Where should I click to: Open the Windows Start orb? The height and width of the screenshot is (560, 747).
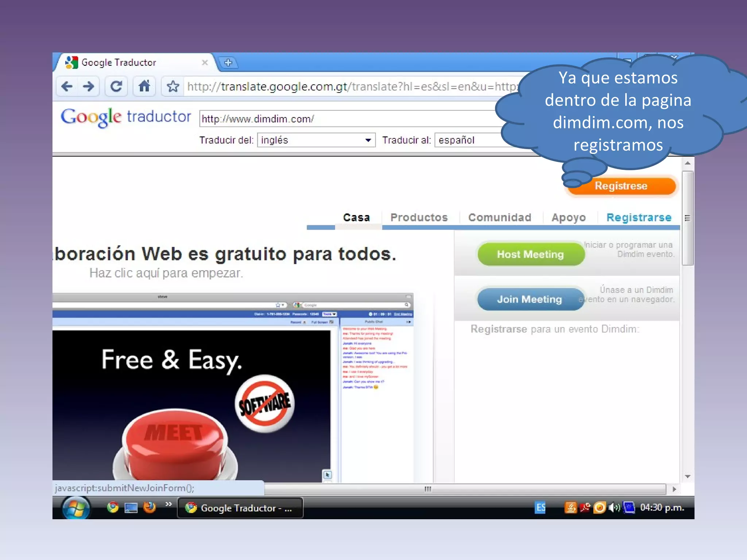[x=76, y=508]
